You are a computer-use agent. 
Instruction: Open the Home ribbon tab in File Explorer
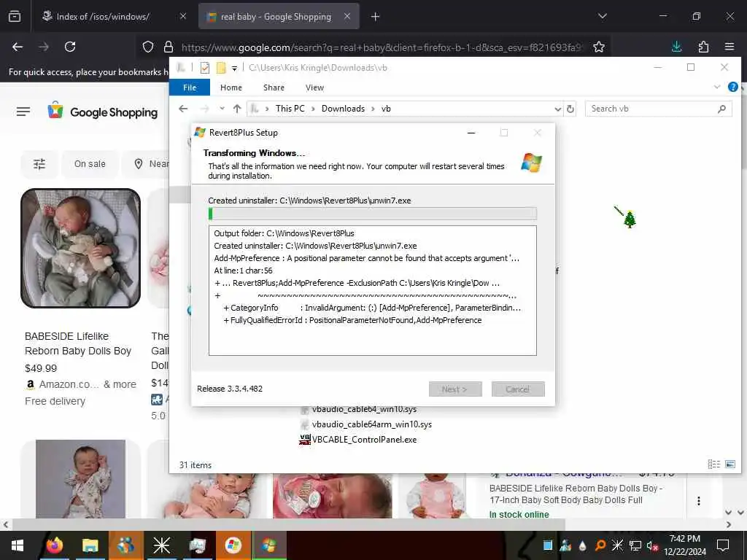[231, 87]
